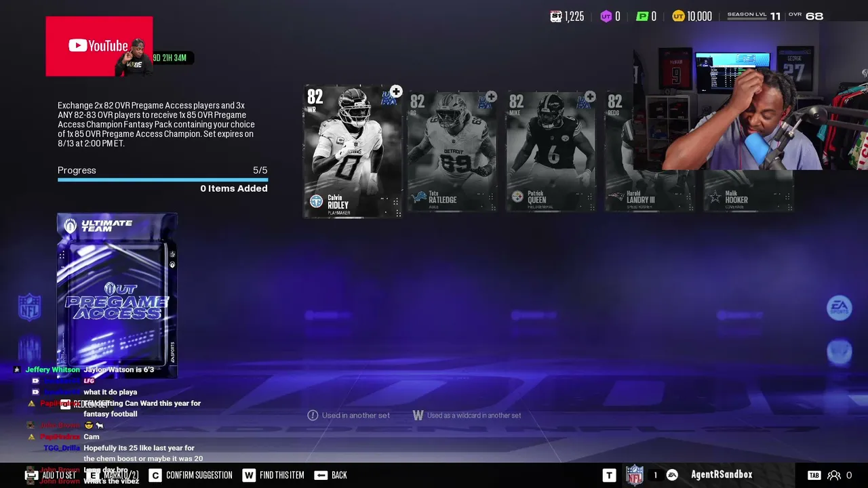Open the Pregame Access pack reward
Image resolution: width=868 pixels, height=488 pixels.
117,295
